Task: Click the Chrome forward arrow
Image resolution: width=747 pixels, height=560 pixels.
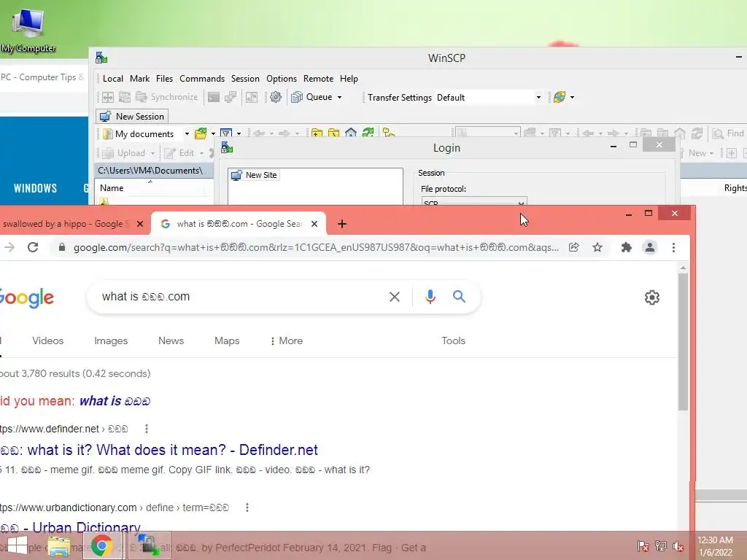Action: coord(9,247)
